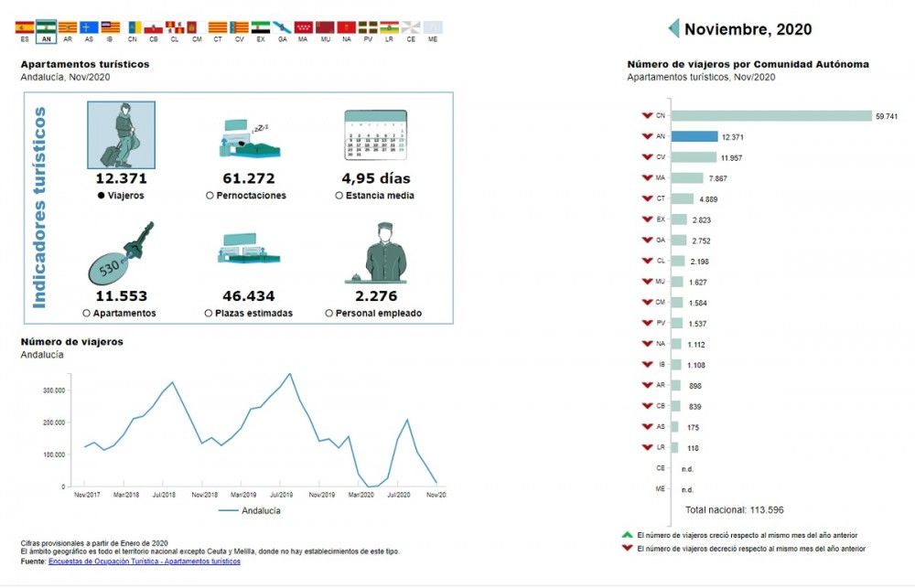
Task: Select the Aragón (AR) flag
Action: pyautogui.click(x=68, y=27)
